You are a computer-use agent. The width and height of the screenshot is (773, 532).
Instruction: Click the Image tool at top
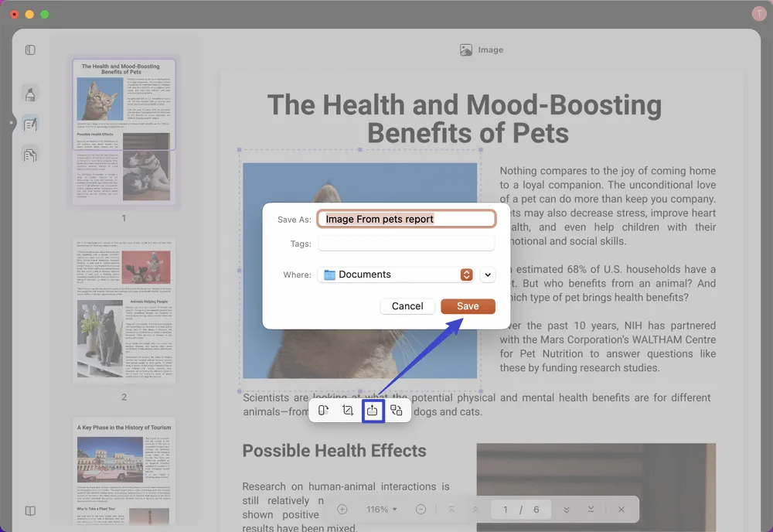pos(481,49)
